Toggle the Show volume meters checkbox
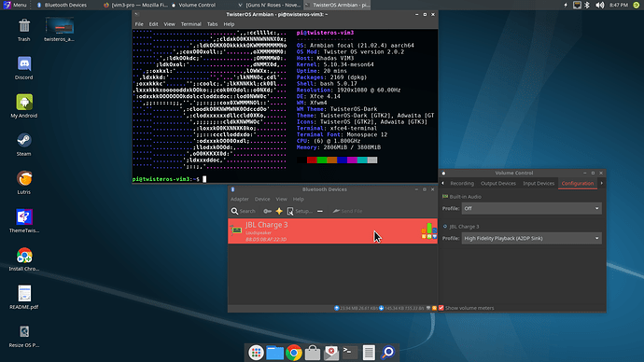The width and height of the screenshot is (644, 362). pos(441,308)
